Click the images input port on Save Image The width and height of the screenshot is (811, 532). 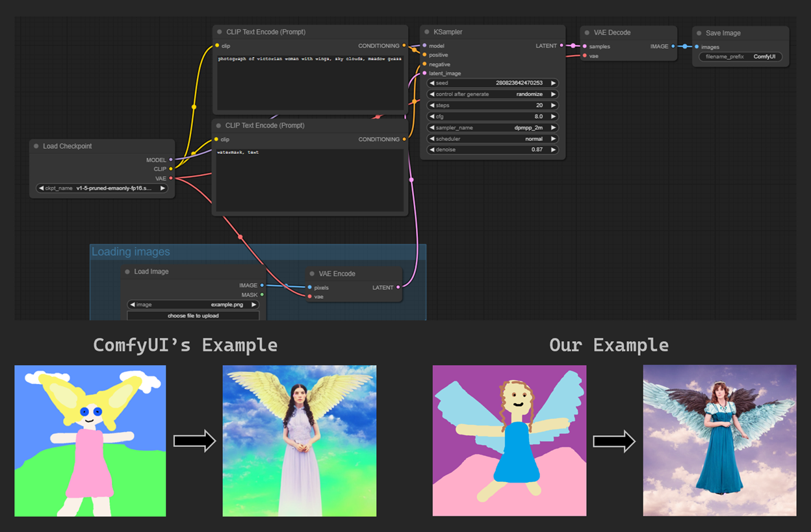click(697, 47)
